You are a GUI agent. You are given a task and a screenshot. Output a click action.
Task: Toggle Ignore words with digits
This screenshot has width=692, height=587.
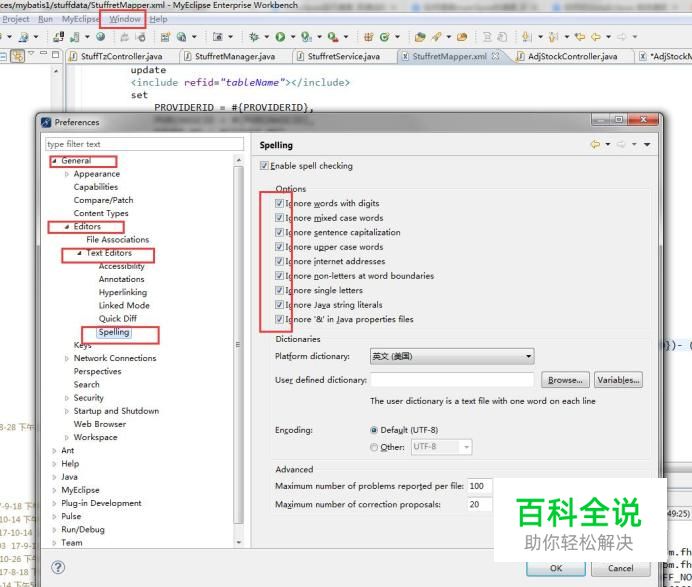(x=279, y=203)
